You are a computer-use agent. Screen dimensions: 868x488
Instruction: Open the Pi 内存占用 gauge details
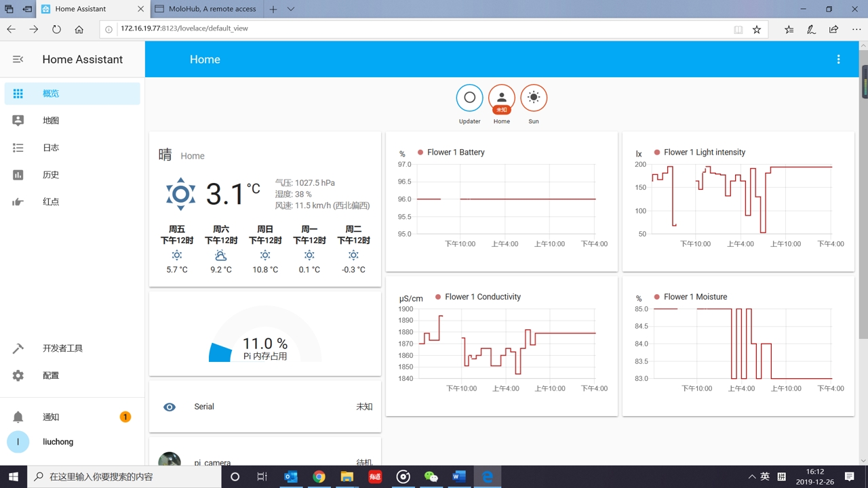265,333
